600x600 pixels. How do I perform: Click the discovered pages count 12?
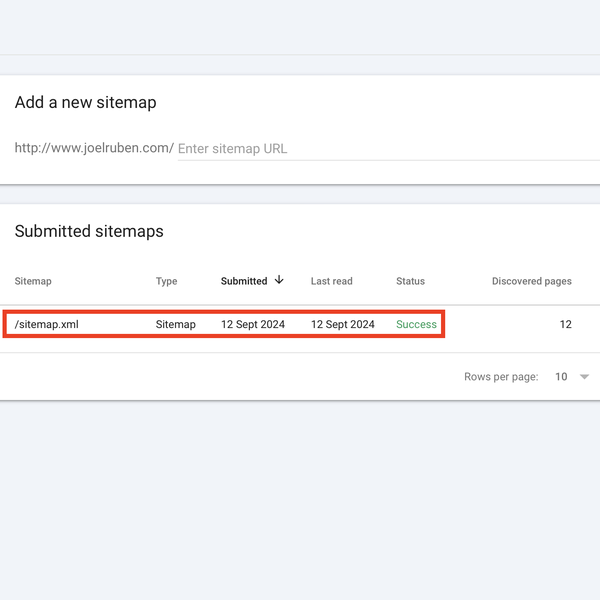565,325
